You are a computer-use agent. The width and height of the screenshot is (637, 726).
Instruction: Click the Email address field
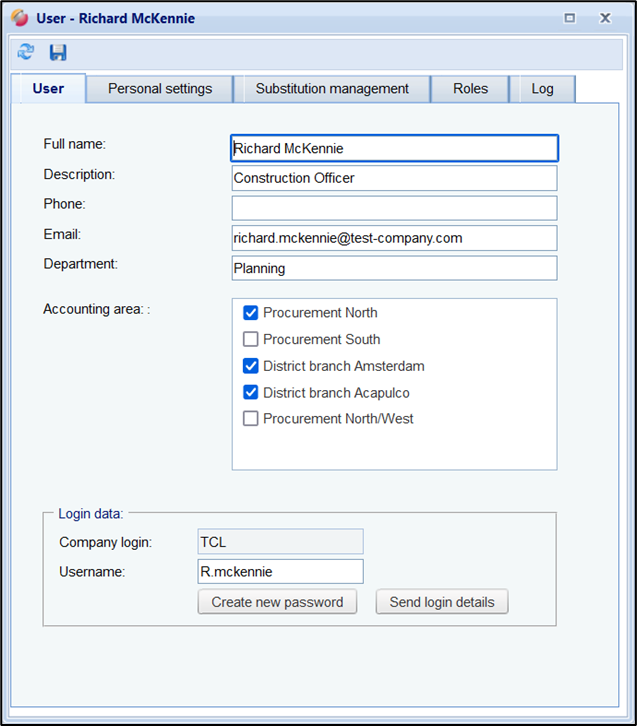coord(394,238)
